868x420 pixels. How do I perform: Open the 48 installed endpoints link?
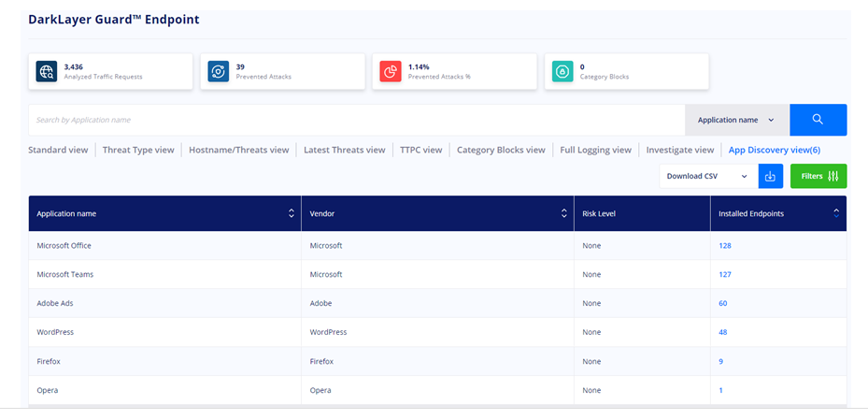pyautogui.click(x=723, y=332)
